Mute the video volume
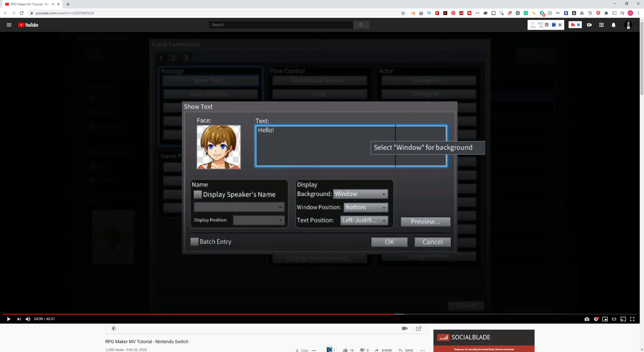This screenshot has height=352, width=644. [28, 319]
